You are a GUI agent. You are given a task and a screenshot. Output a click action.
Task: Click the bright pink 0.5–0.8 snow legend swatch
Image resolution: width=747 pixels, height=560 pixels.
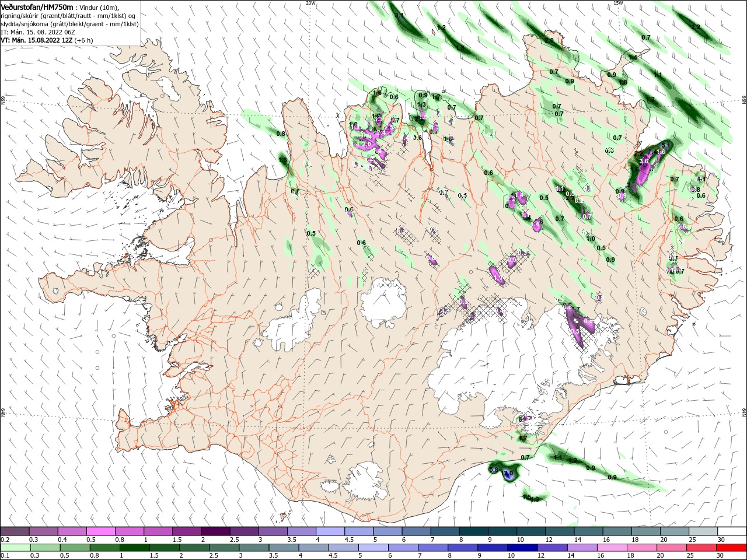(100, 531)
